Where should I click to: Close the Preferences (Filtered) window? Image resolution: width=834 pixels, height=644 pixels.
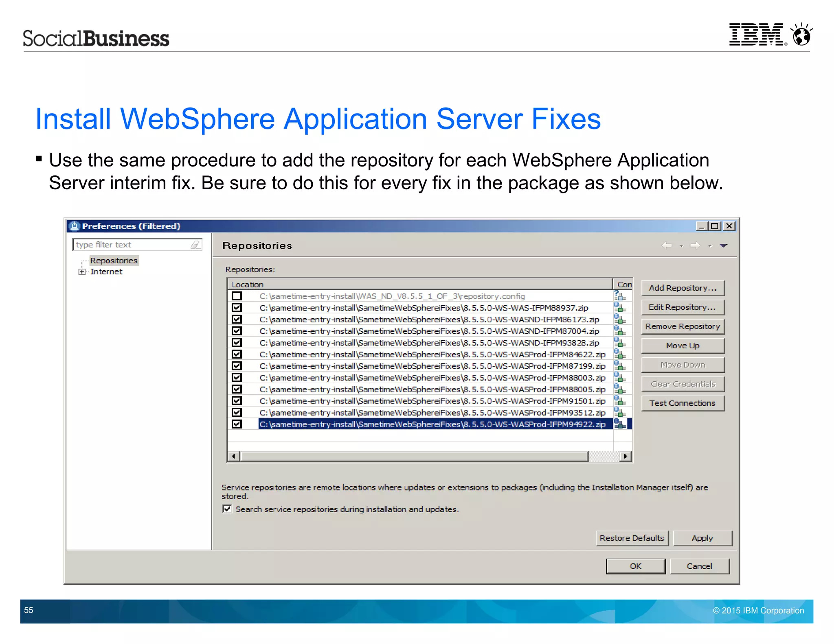[x=729, y=226]
